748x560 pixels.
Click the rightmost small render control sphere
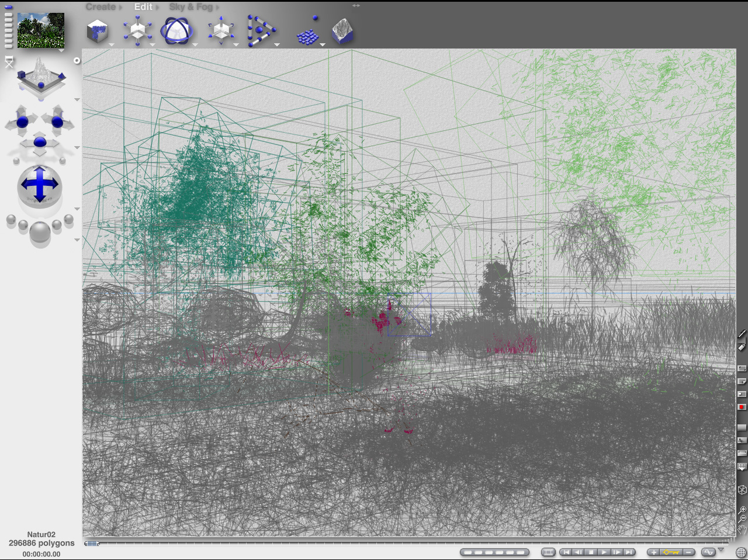(69, 220)
